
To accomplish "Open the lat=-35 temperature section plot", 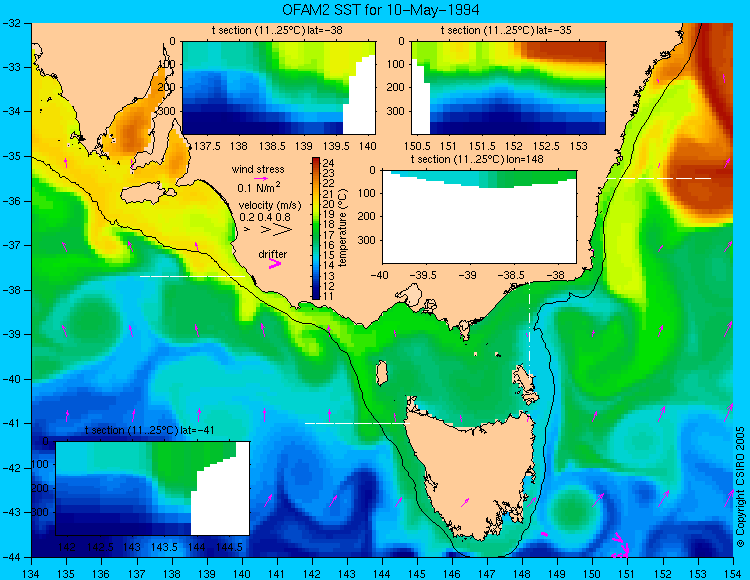I will click(508, 88).
